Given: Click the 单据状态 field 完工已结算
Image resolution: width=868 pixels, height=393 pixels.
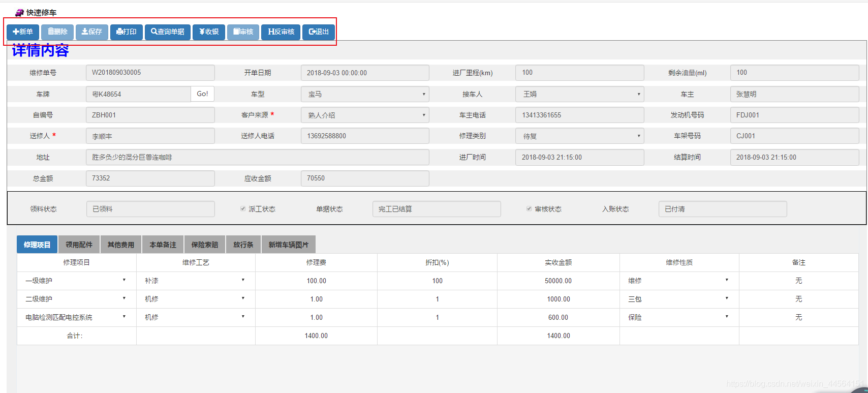Looking at the screenshot, I should [437, 209].
